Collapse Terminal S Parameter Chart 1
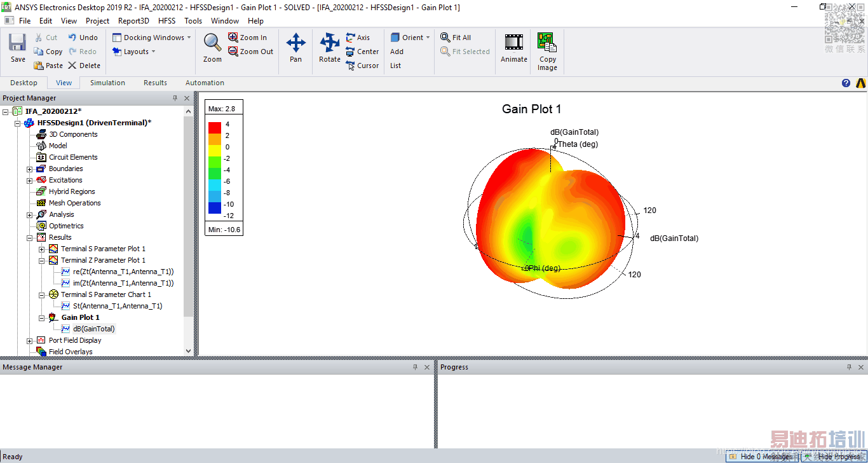Viewport: 868px width, 463px height. 42,294
